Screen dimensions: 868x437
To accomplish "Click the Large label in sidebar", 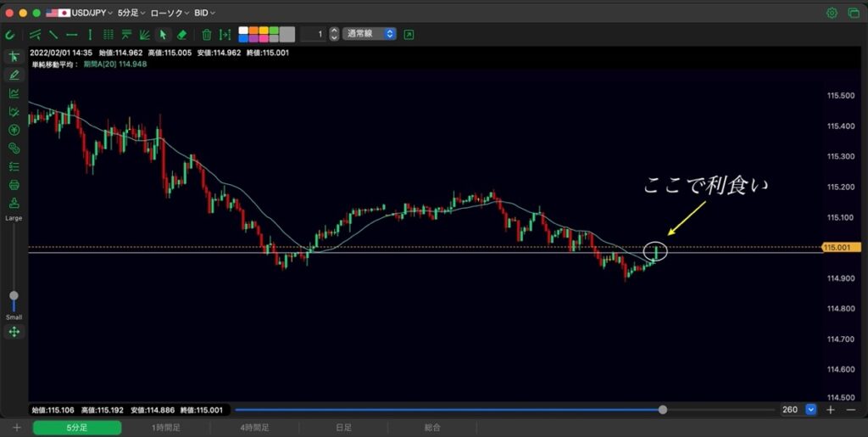I will point(14,218).
